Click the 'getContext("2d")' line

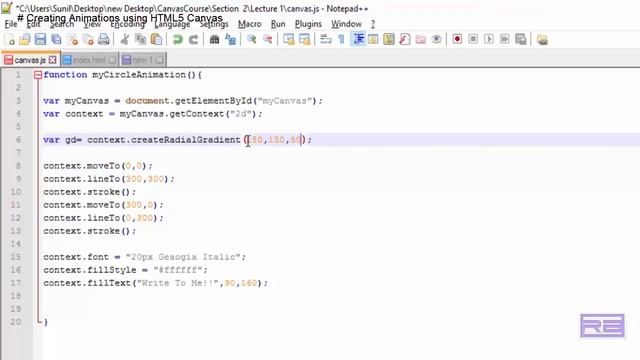[153, 114]
